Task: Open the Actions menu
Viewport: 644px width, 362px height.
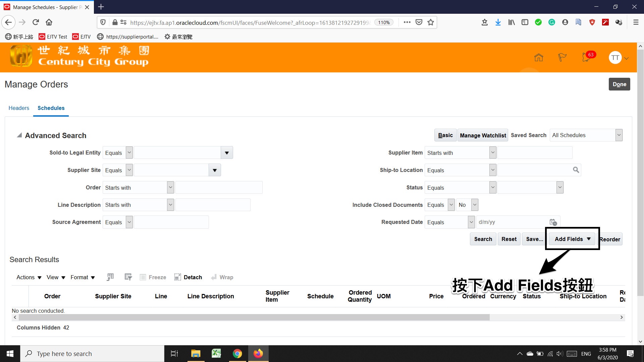Action: coord(29,277)
